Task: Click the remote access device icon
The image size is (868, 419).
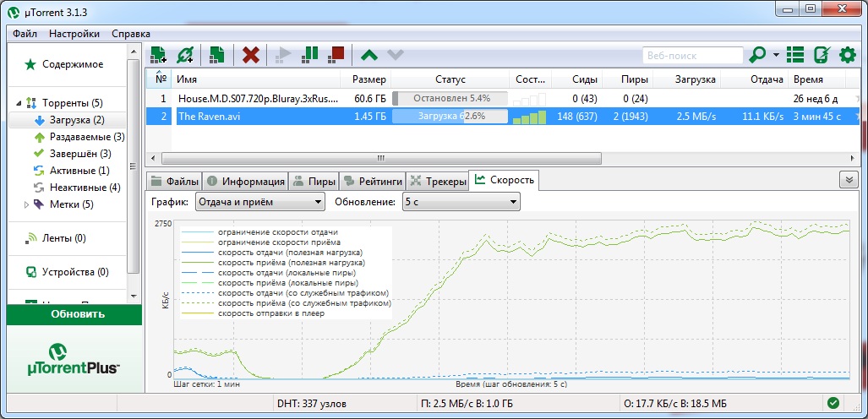Action: [821, 56]
